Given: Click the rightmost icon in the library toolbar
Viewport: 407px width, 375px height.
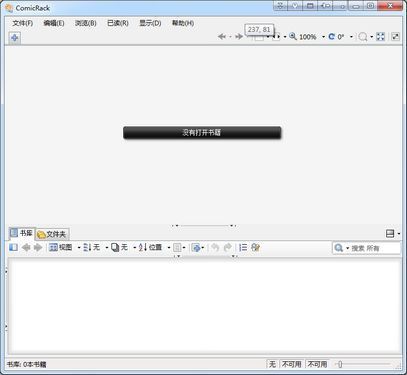Looking at the screenshot, I should [x=256, y=247].
